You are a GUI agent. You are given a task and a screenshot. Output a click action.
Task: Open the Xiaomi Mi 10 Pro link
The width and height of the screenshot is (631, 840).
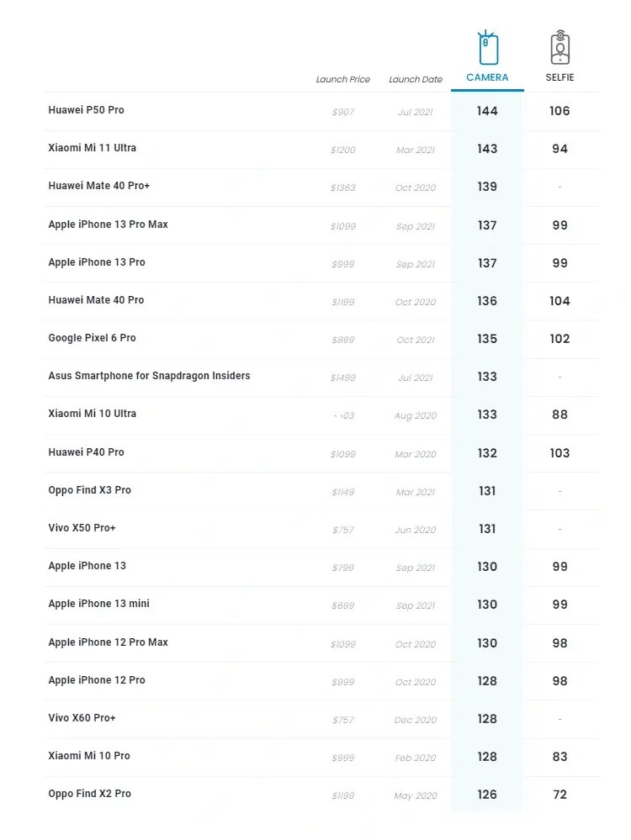pos(89,756)
